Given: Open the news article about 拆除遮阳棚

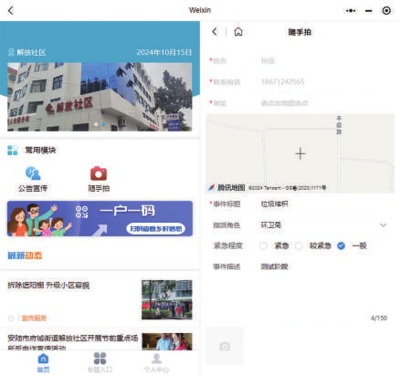Looking at the screenshot, I should pos(100,300).
